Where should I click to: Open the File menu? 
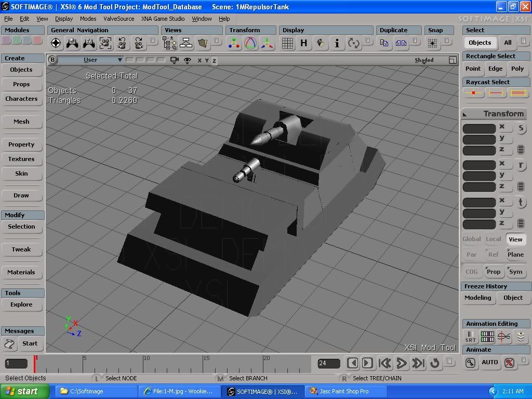pyautogui.click(x=8, y=19)
